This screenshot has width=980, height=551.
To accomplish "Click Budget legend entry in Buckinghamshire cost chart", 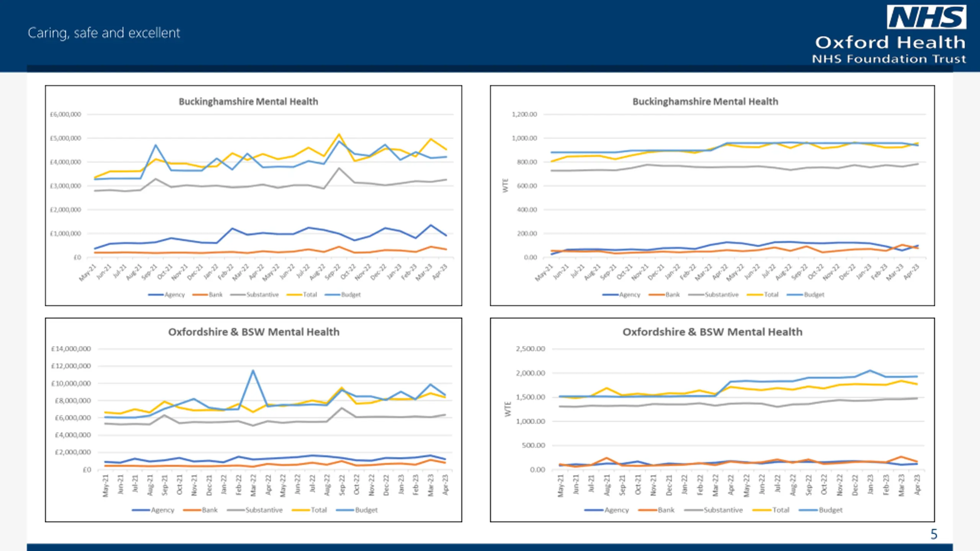I will point(343,294).
